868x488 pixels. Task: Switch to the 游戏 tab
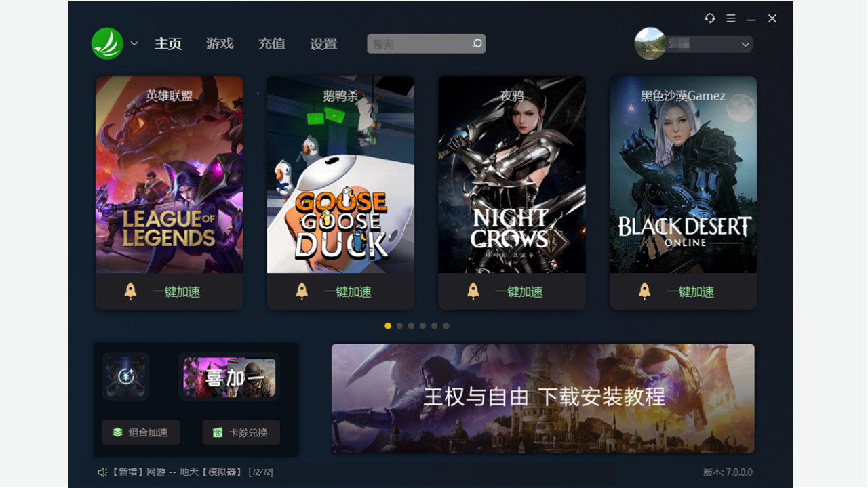point(220,43)
